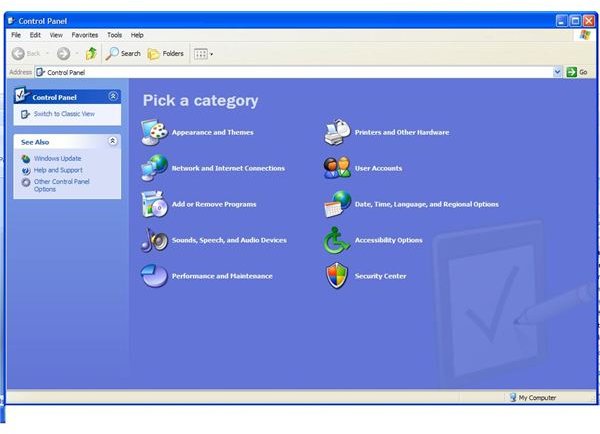Minimize the Control Panel window

point(562,21)
